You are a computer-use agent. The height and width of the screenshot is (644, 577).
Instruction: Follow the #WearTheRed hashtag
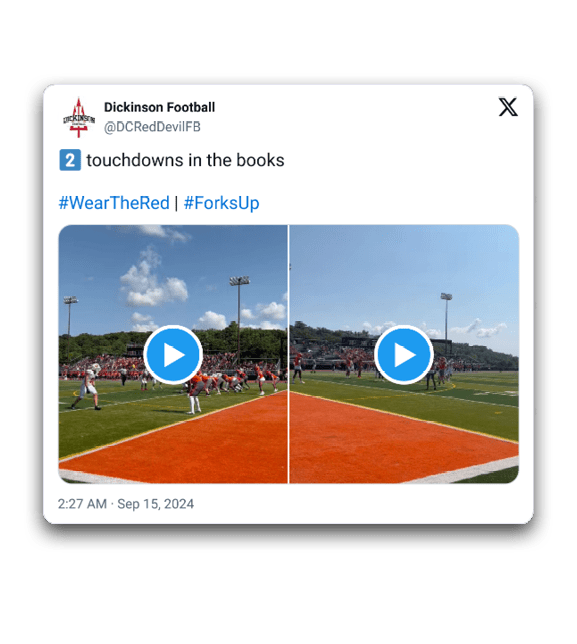click(114, 203)
